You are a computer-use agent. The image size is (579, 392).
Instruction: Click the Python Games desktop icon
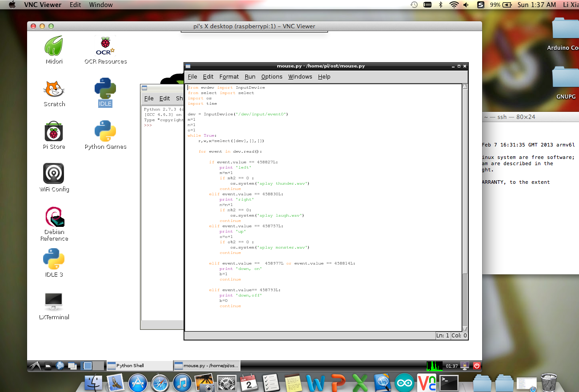pyautogui.click(x=105, y=132)
